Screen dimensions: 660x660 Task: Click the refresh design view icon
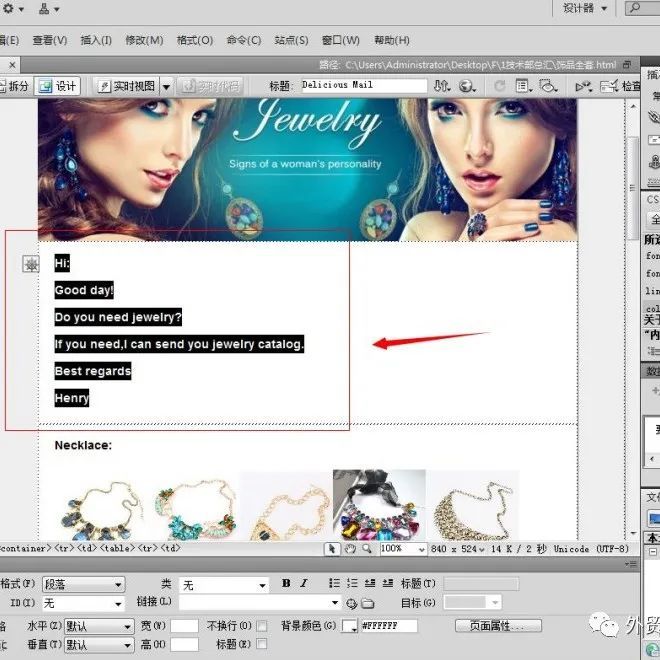(x=500, y=86)
